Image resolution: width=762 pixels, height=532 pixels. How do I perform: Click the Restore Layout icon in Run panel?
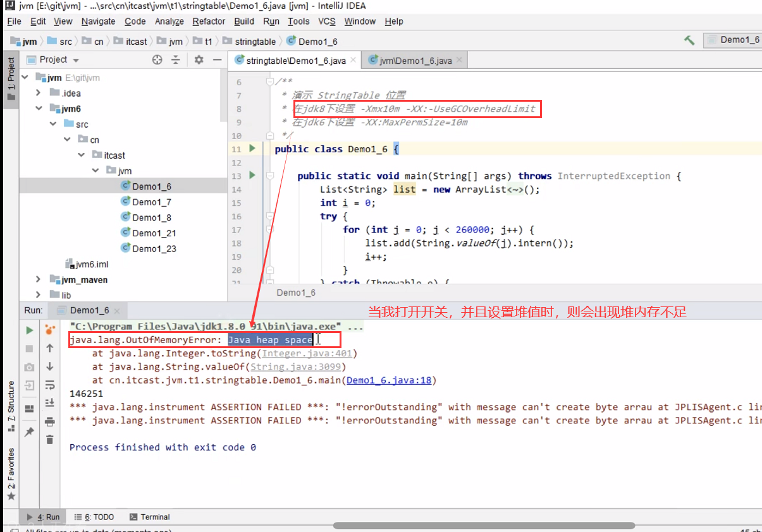pyautogui.click(x=30, y=409)
